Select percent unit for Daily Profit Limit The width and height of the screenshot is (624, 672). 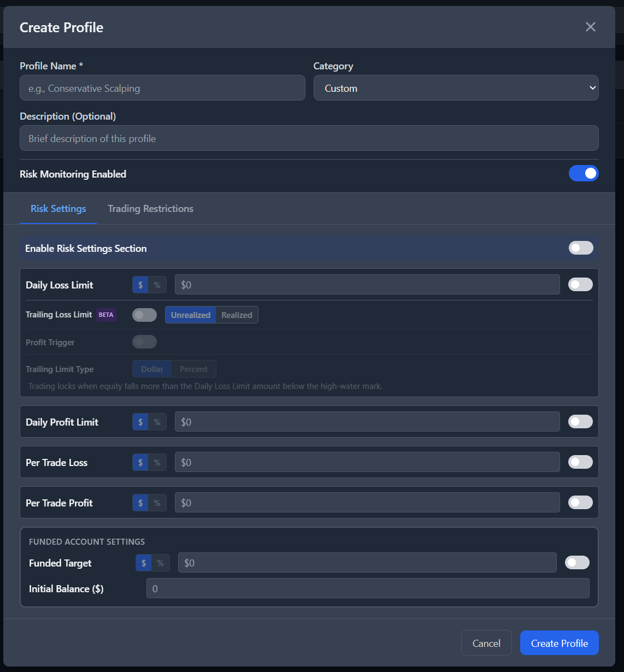(x=157, y=422)
